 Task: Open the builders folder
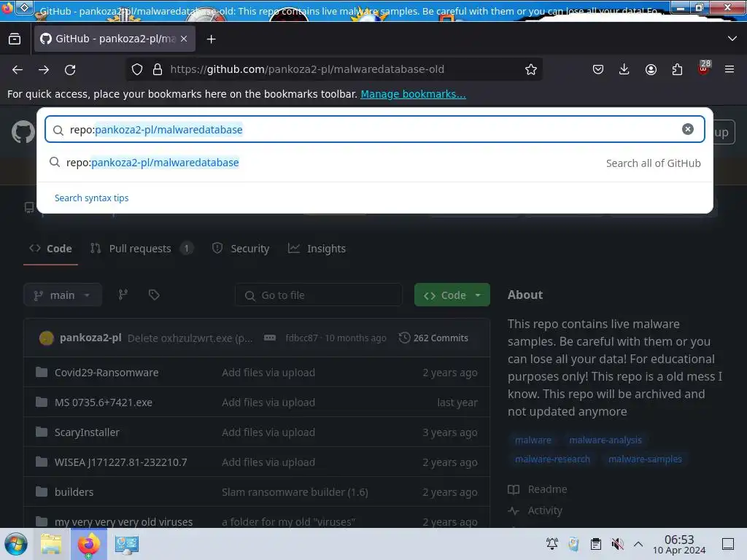[74, 492]
